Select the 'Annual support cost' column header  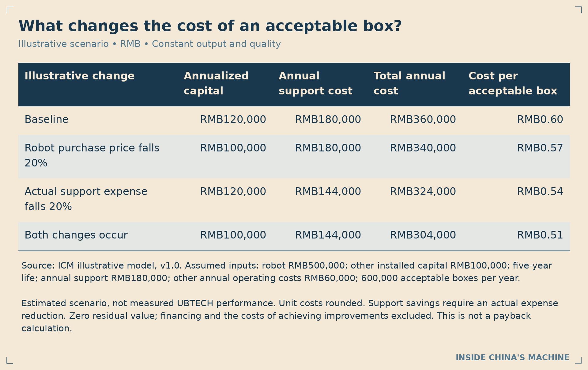pos(315,83)
